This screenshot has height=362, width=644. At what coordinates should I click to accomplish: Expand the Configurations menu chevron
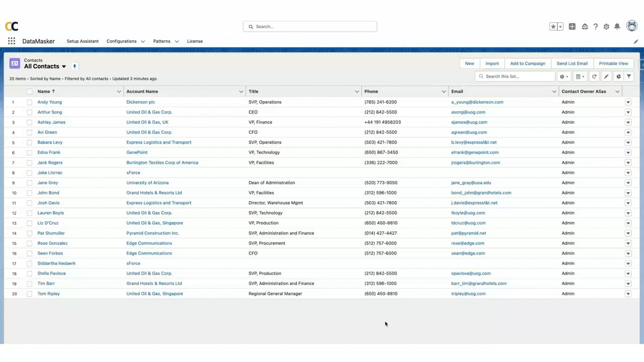(143, 41)
